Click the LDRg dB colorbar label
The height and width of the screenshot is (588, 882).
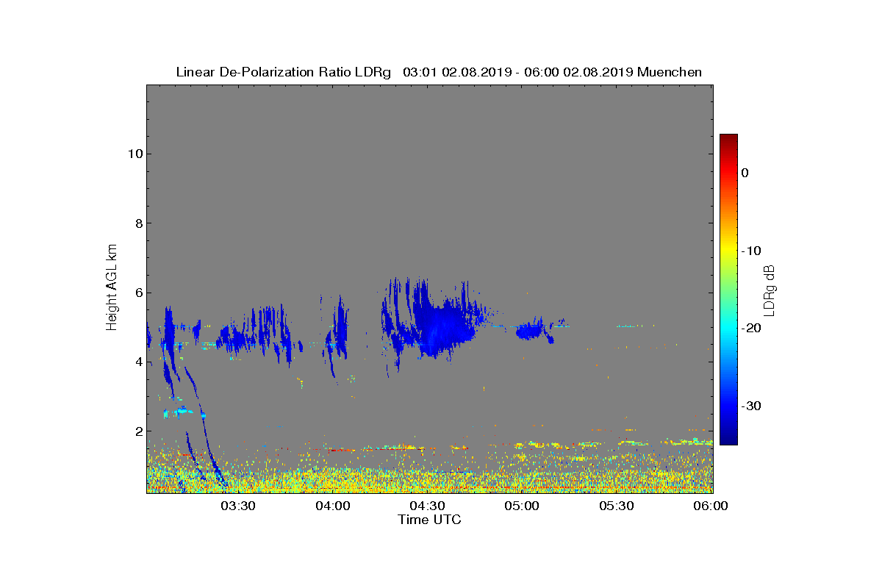(x=770, y=290)
